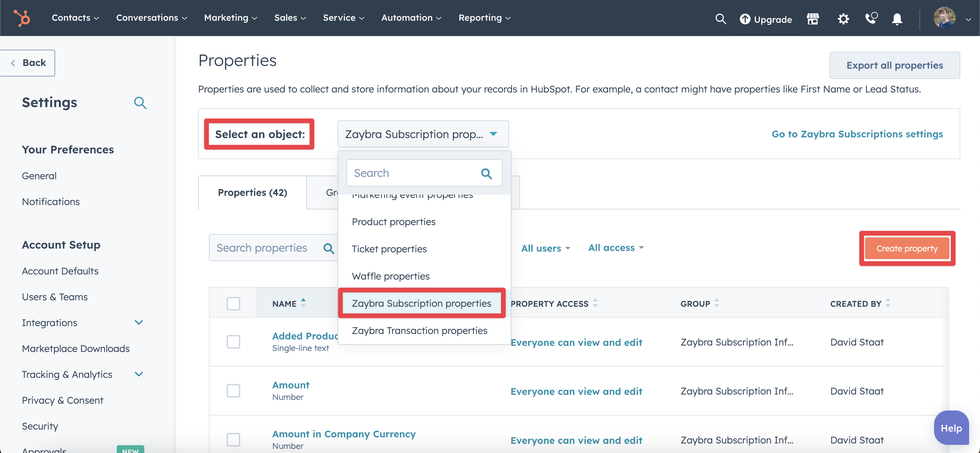
Task: Click the Create property button
Action: point(906,248)
